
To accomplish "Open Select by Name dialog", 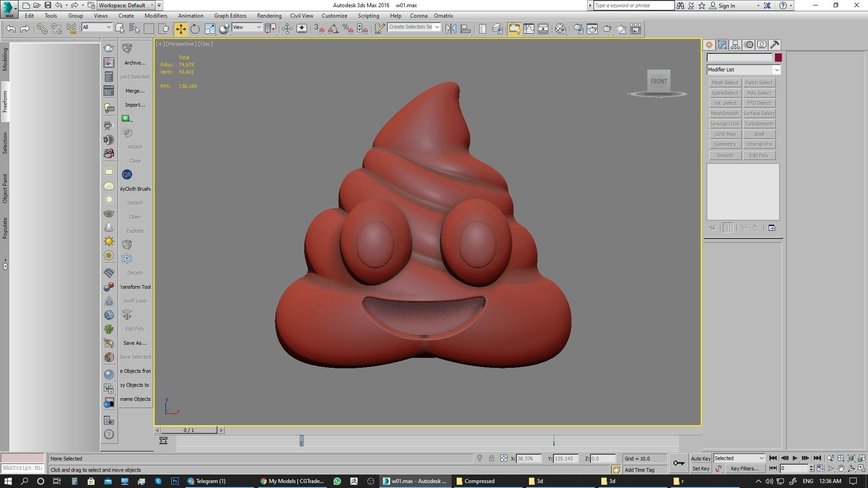I will 134,29.
